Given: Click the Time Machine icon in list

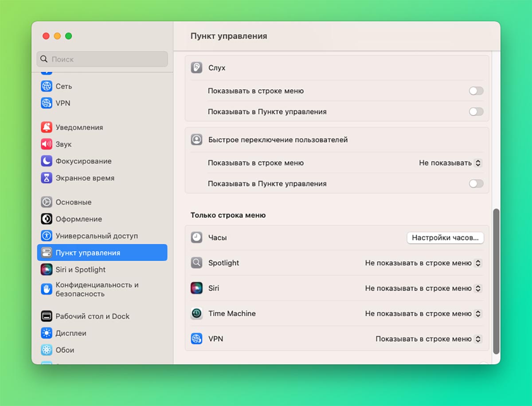Looking at the screenshot, I should click(x=196, y=314).
